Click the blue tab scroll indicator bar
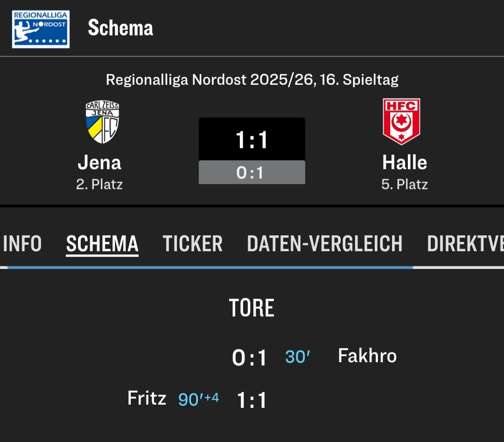The height and width of the screenshot is (442, 504). pos(210,267)
